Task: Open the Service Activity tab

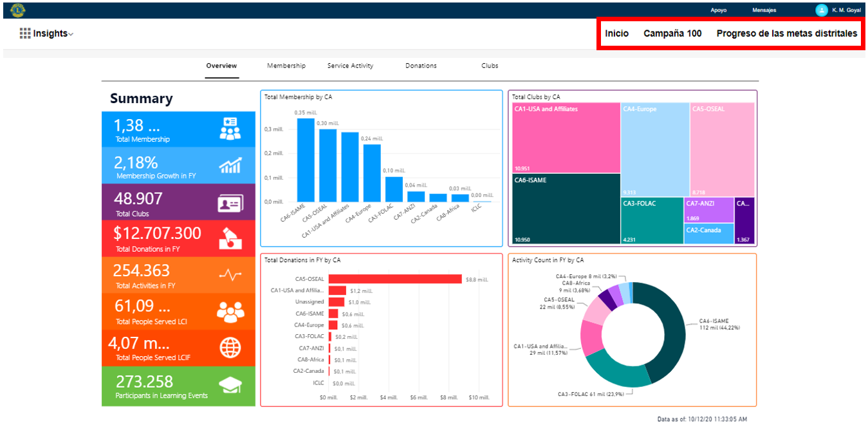Action: [x=350, y=66]
